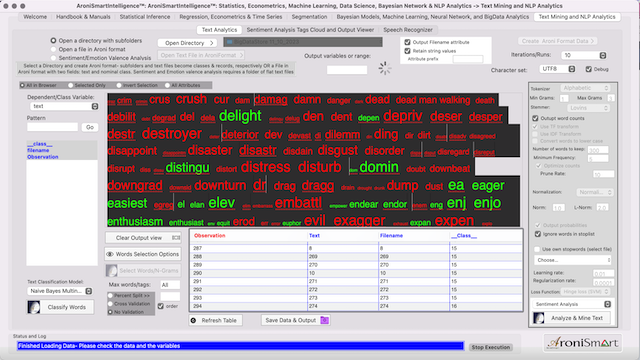This screenshot has width=640, height=360.
Task: Click the purple folder icon beside Save Data & Output
Action: 324,320
